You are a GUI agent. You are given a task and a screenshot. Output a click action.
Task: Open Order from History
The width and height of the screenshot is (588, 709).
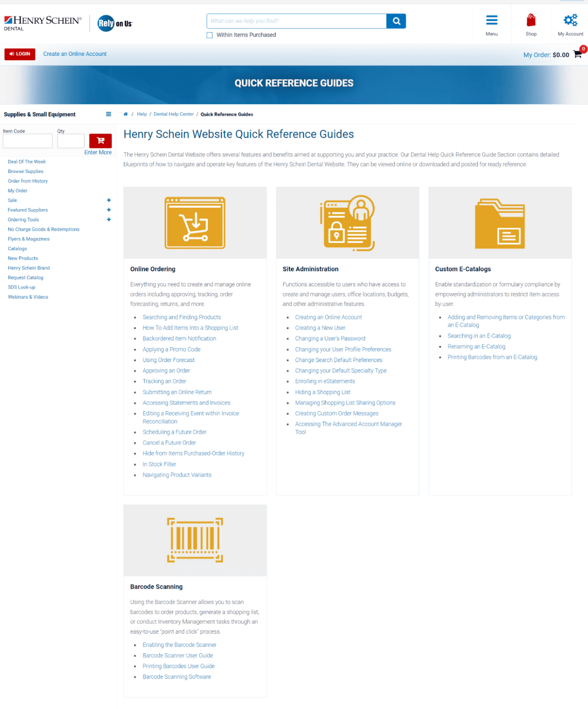pyautogui.click(x=27, y=181)
